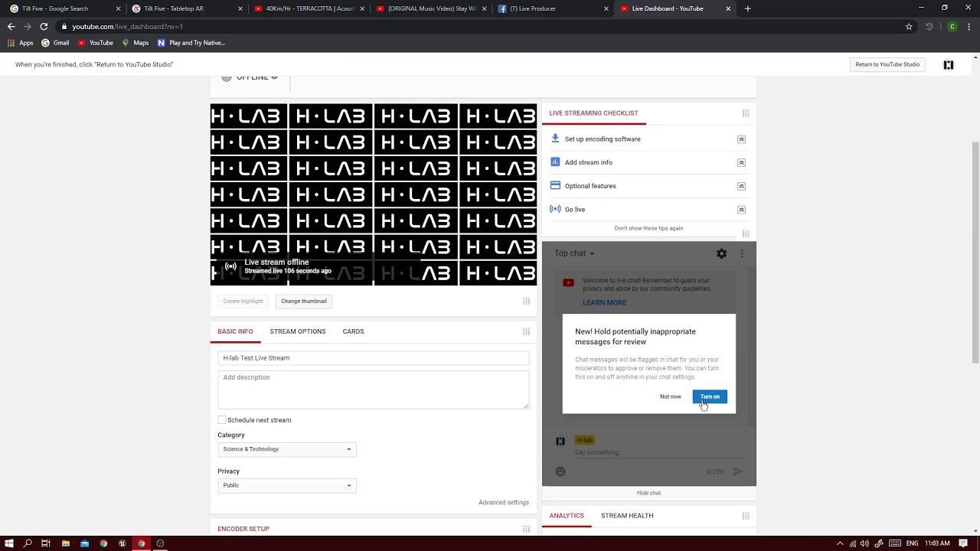Switch to the Stream Options tab

[298, 331]
